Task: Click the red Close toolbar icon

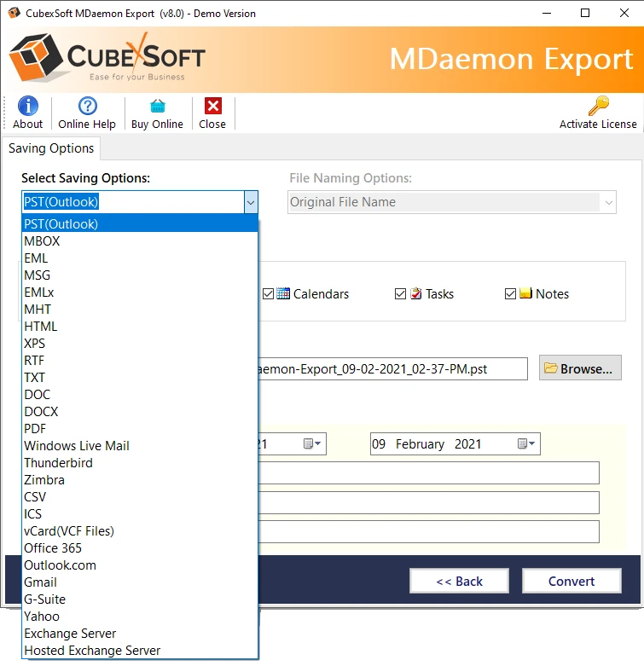Action: click(x=212, y=106)
